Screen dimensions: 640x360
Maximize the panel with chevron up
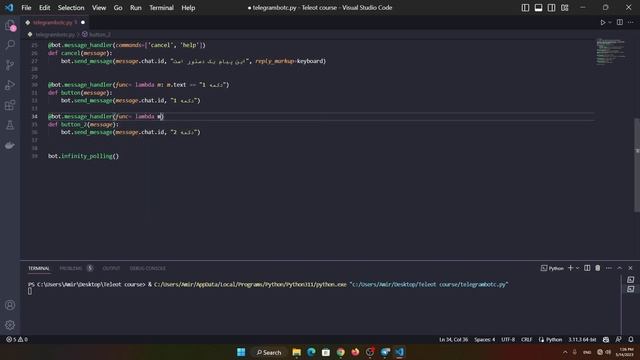click(x=620, y=268)
